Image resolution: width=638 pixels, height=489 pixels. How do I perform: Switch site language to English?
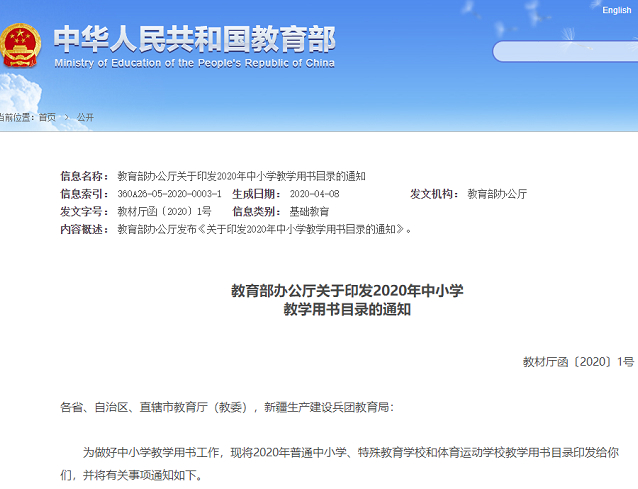tap(616, 10)
